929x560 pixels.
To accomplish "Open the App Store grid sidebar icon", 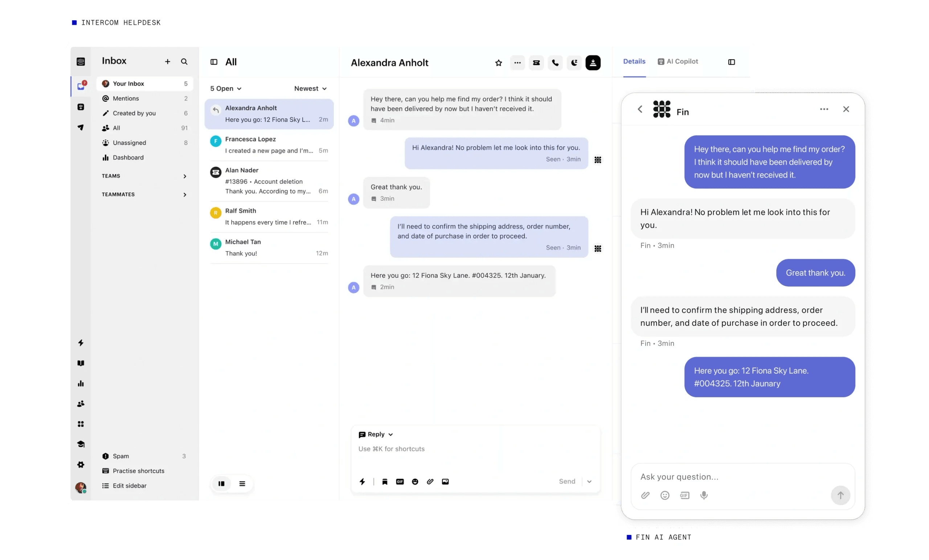I will click(81, 424).
